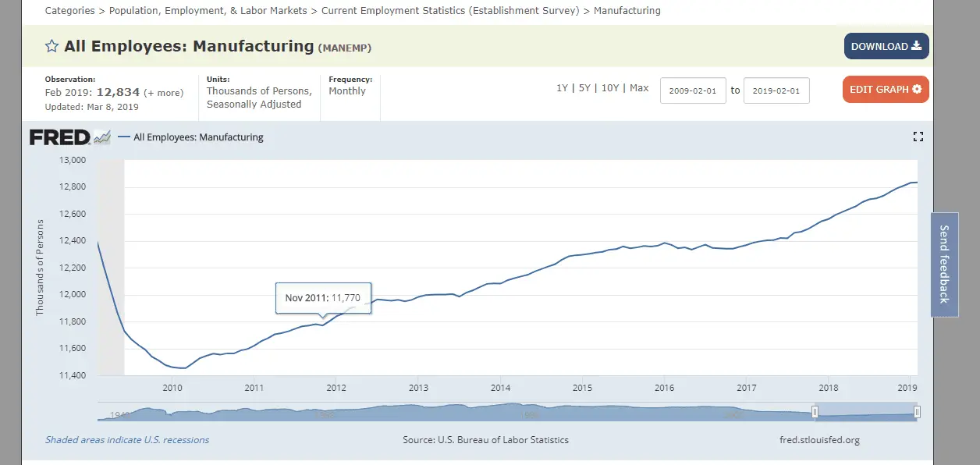
Task: Switch to 5Y time range
Action: pos(584,88)
